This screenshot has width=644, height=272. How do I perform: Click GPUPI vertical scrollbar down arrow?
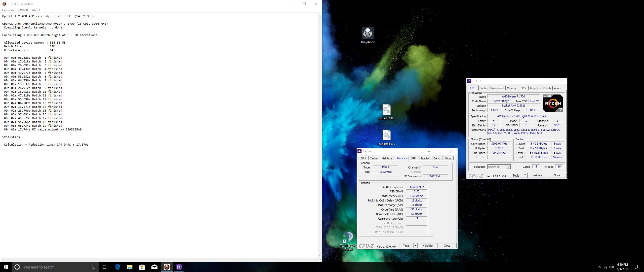click(319, 255)
